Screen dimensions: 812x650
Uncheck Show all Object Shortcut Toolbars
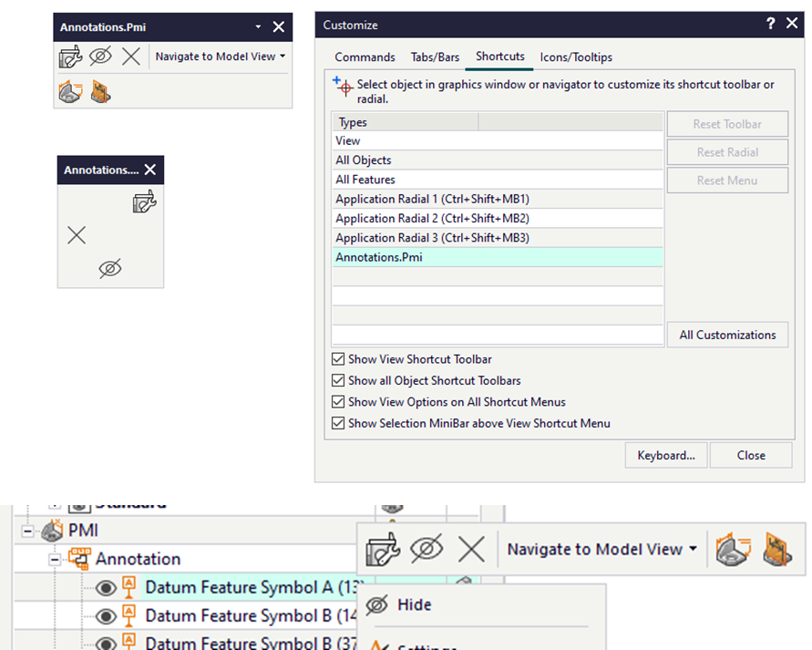click(339, 380)
